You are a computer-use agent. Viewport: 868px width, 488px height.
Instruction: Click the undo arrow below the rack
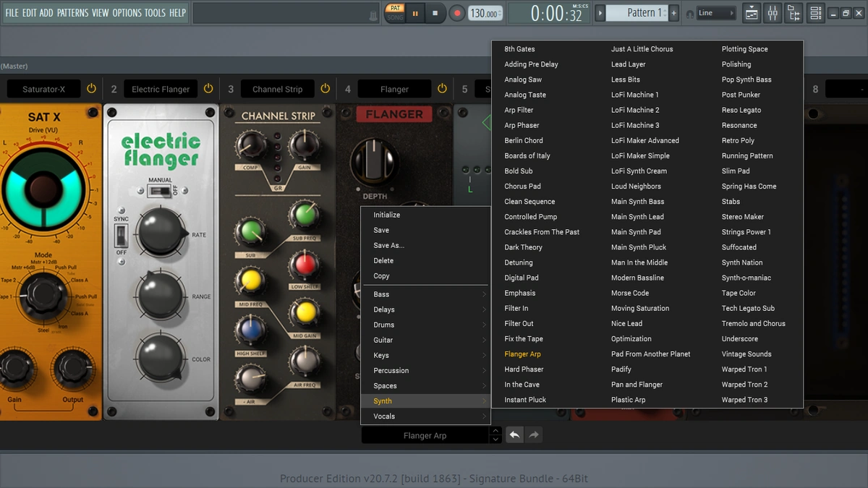(514, 435)
